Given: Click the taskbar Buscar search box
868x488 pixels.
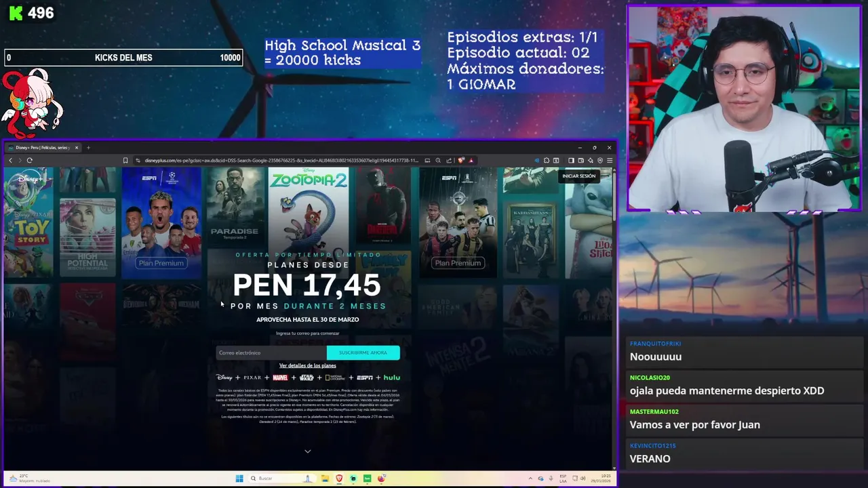Looking at the screenshot, I should pos(281,479).
